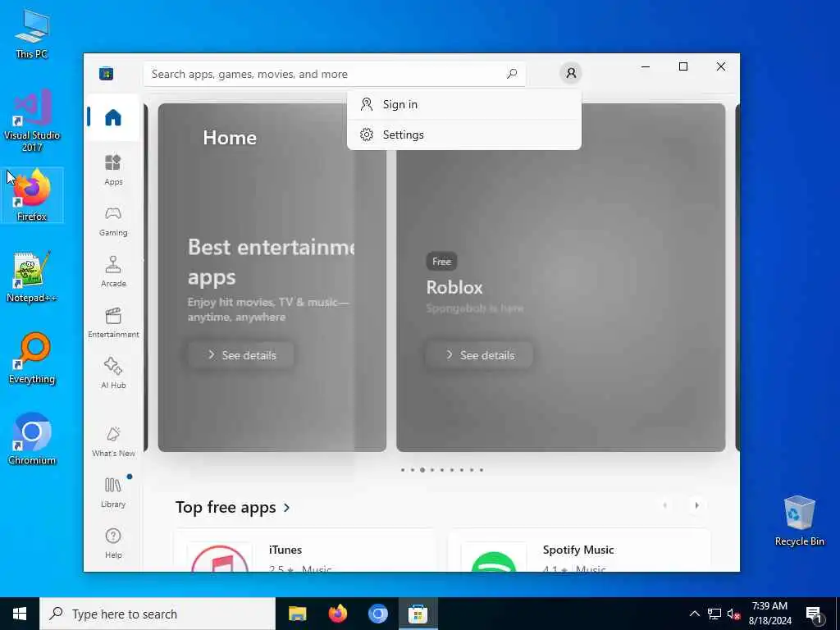Select Sign in from account menu
Image resolution: width=840 pixels, height=630 pixels.
[x=464, y=104]
